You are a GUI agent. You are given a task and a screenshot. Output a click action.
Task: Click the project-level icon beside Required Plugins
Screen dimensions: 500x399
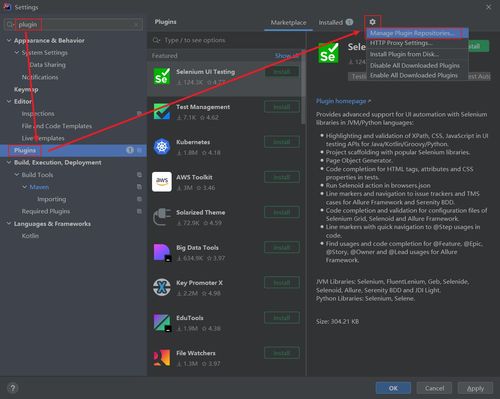tap(139, 211)
